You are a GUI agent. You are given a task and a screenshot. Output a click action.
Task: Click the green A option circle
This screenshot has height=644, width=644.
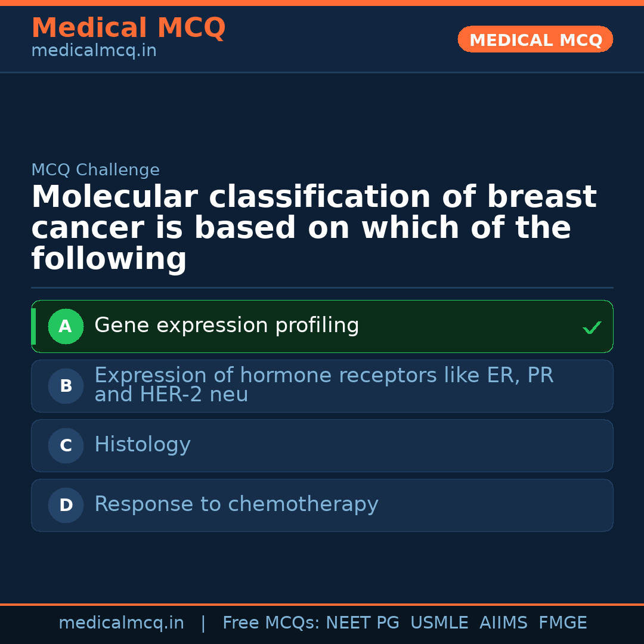[x=66, y=326]
